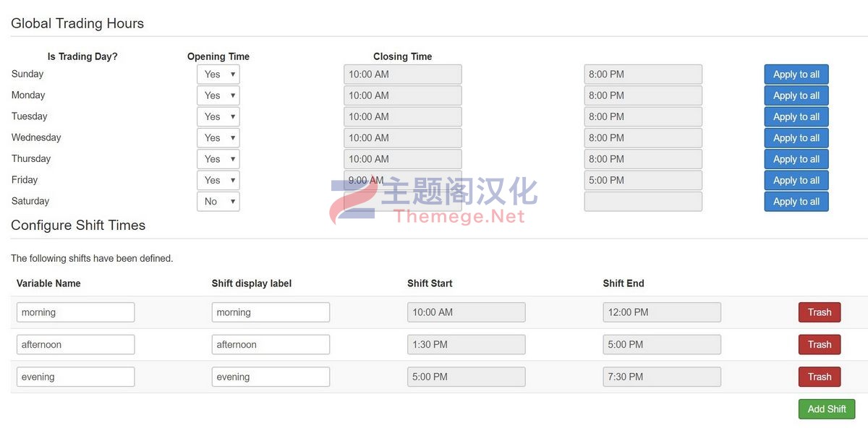The width and height of the screenshot is (868, 428).
Task: Click afternoon shift end 5:00 PM field
Action: click(662, 345)
